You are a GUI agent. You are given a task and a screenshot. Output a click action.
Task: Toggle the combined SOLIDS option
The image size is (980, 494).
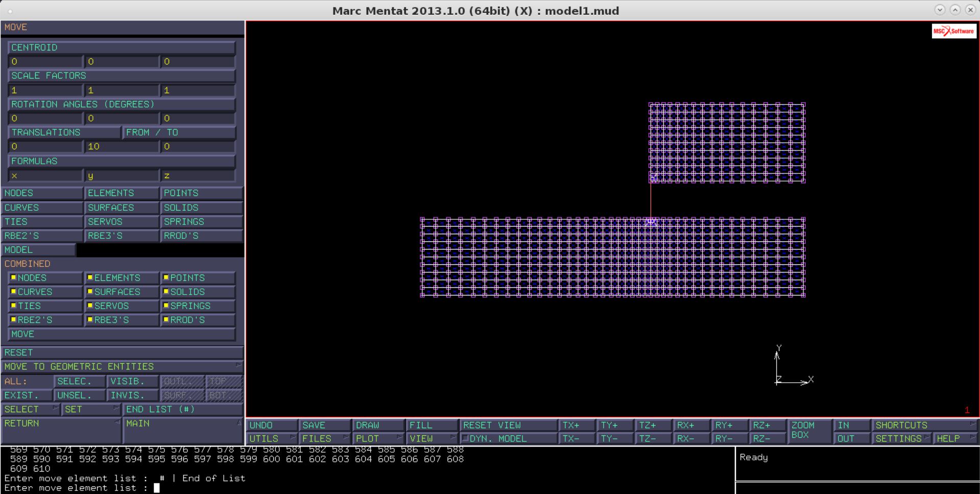(198, 292)
